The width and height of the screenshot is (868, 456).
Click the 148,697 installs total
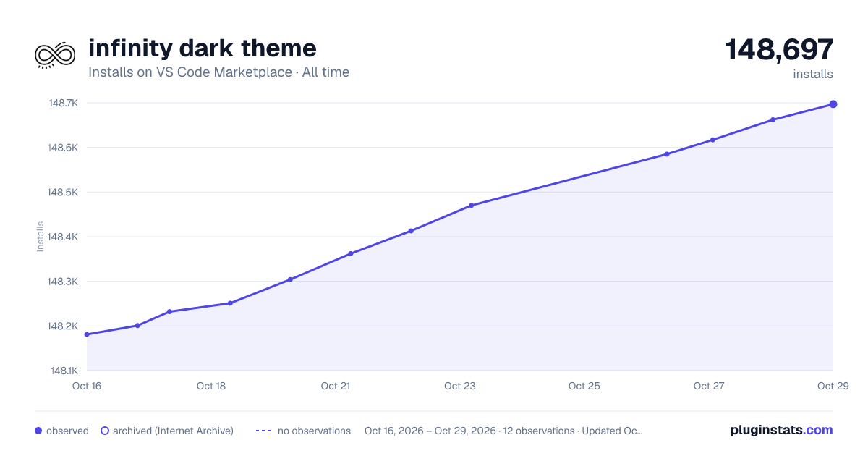[780, 50]
